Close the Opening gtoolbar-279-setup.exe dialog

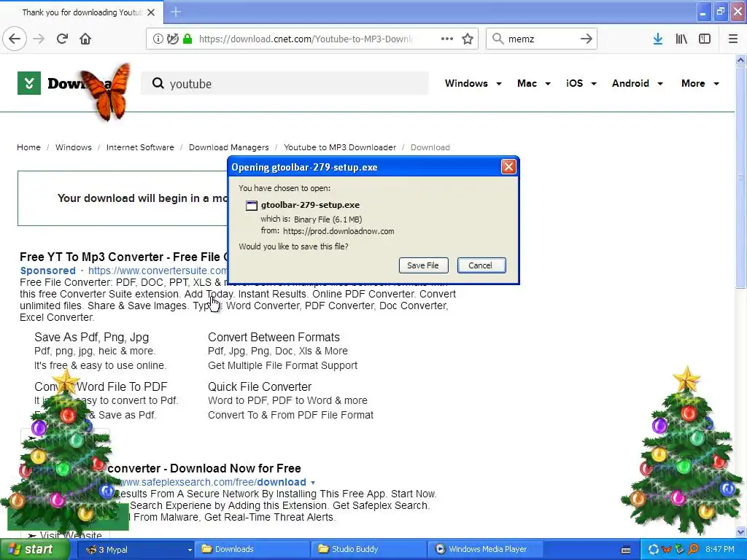[508, 167]
